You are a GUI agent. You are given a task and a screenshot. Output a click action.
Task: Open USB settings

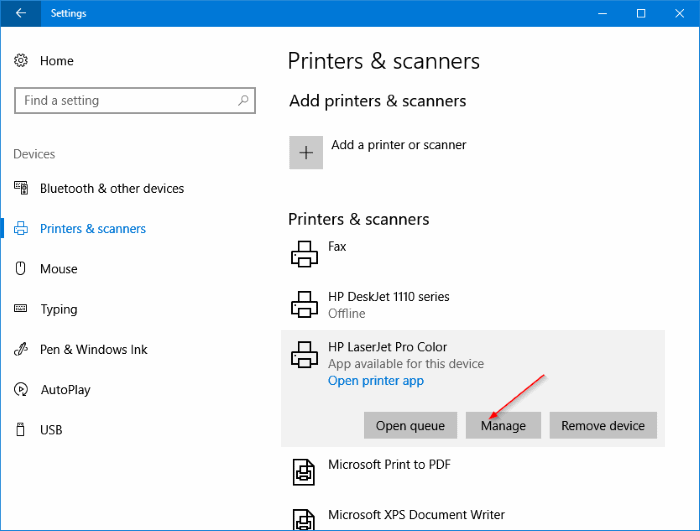[51, 430]
